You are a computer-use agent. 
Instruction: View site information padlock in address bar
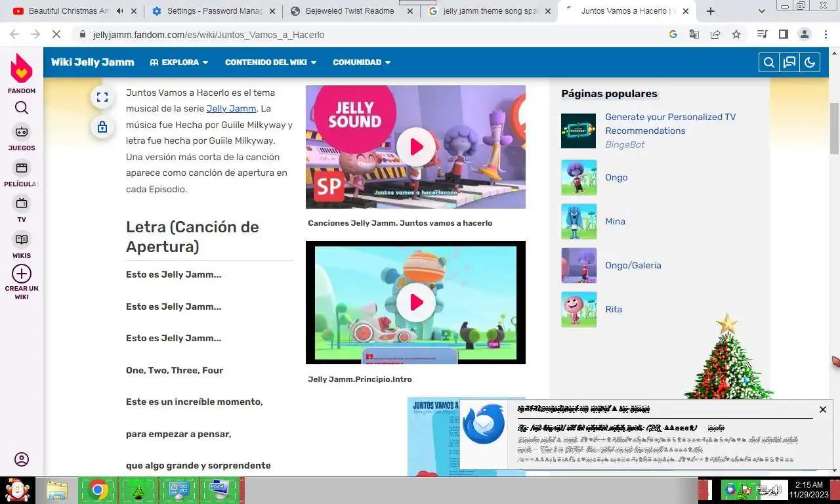click(82, 34)
